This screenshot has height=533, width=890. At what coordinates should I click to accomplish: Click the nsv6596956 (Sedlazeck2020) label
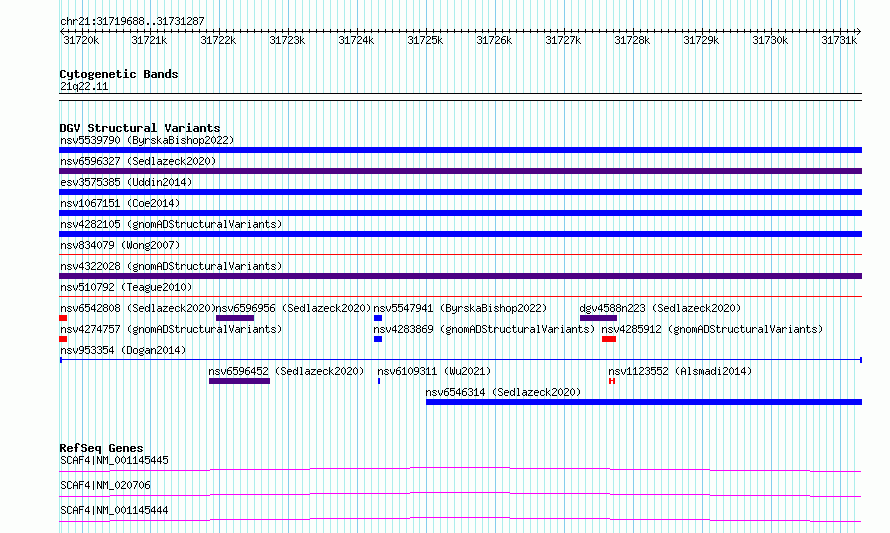pyautogui.click(x=293, y=308)
